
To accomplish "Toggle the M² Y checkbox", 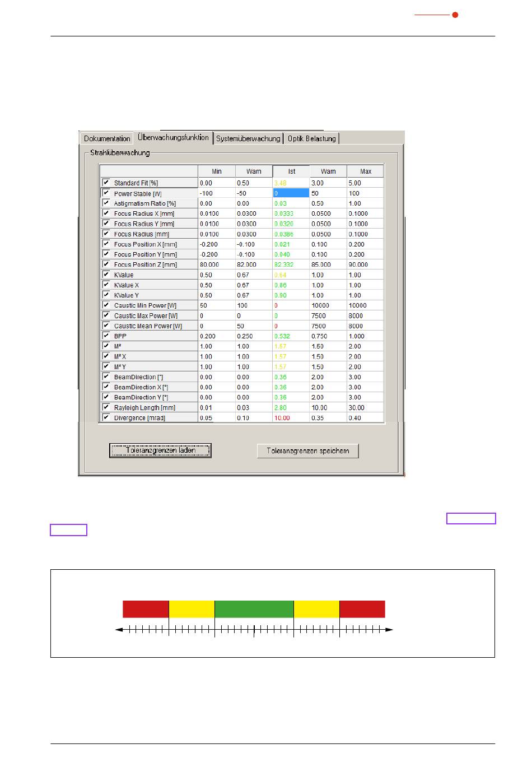I will tap(106, 366).
